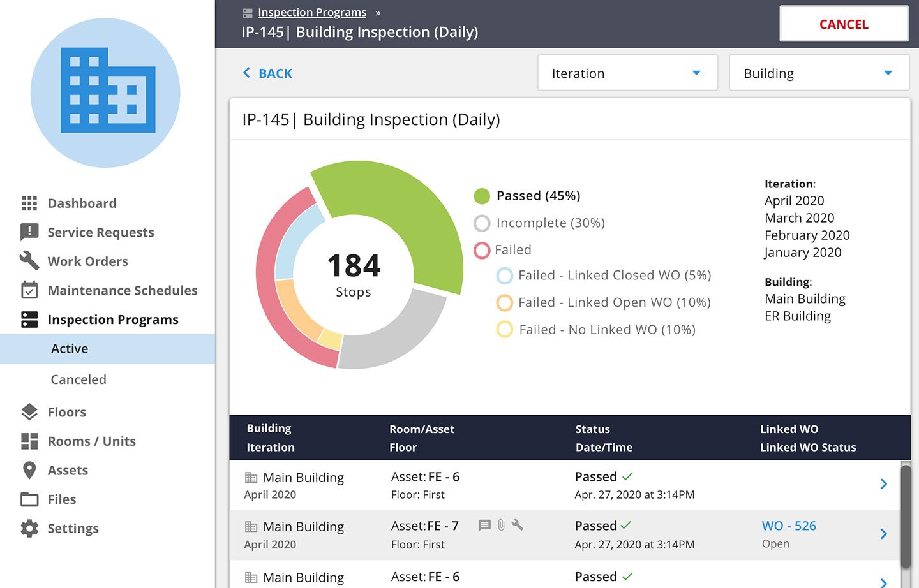
Task: Switch to the Canceled inspection programs view
Action: click(78, 379)
